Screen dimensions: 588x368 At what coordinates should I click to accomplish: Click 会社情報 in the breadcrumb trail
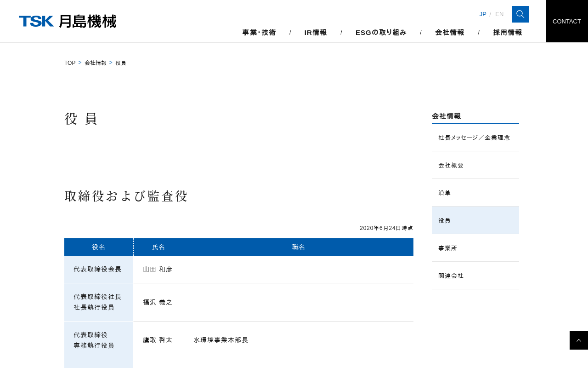click(96, 63)
